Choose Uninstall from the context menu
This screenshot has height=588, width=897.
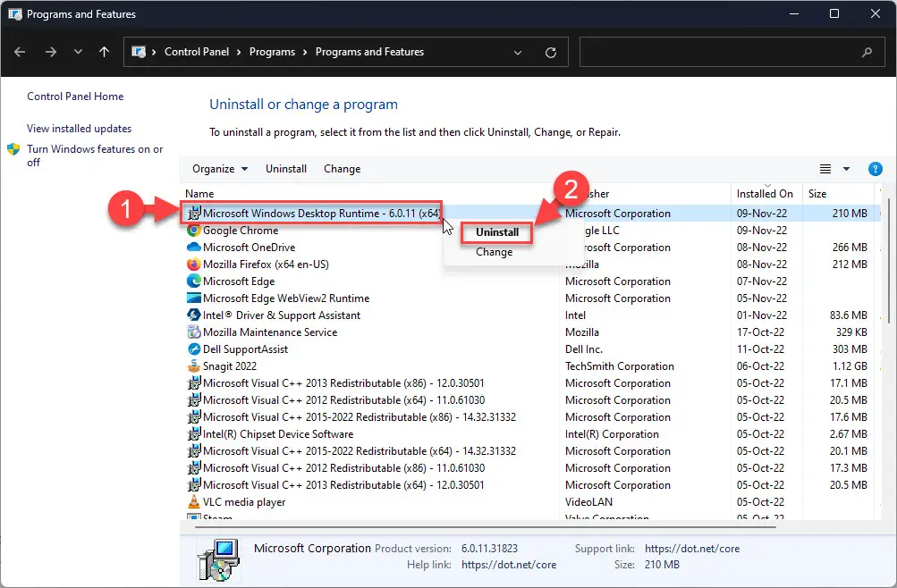coord(497,232)
